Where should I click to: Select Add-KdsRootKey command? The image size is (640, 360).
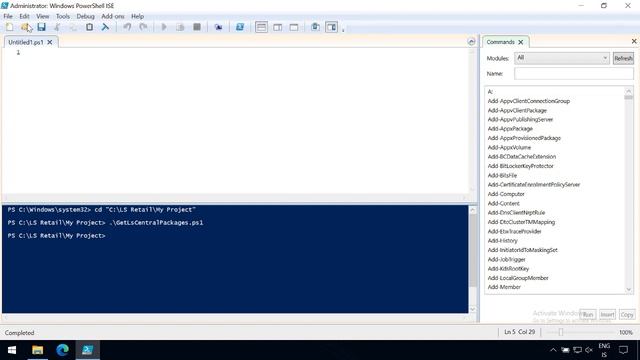point(508,269)
